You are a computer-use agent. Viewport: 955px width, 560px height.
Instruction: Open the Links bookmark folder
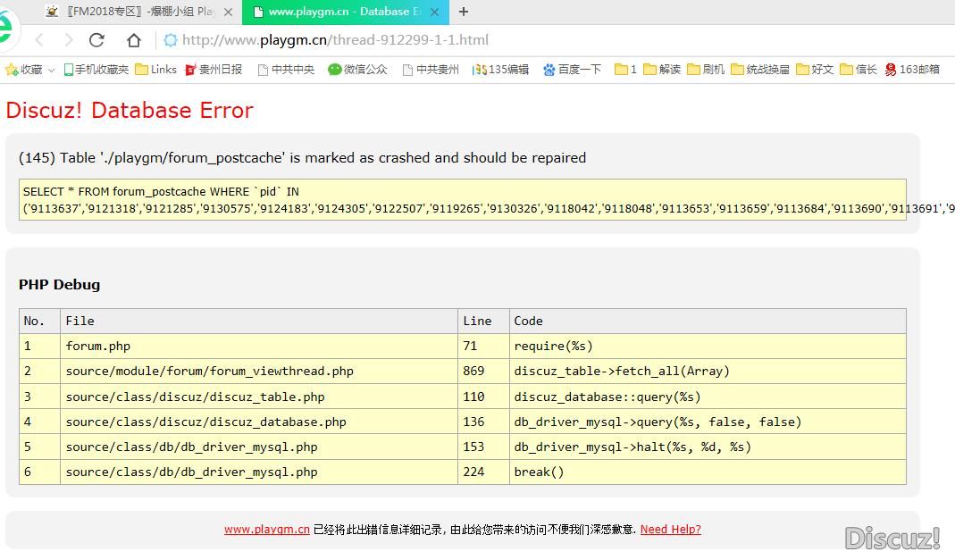coord(156,70)
